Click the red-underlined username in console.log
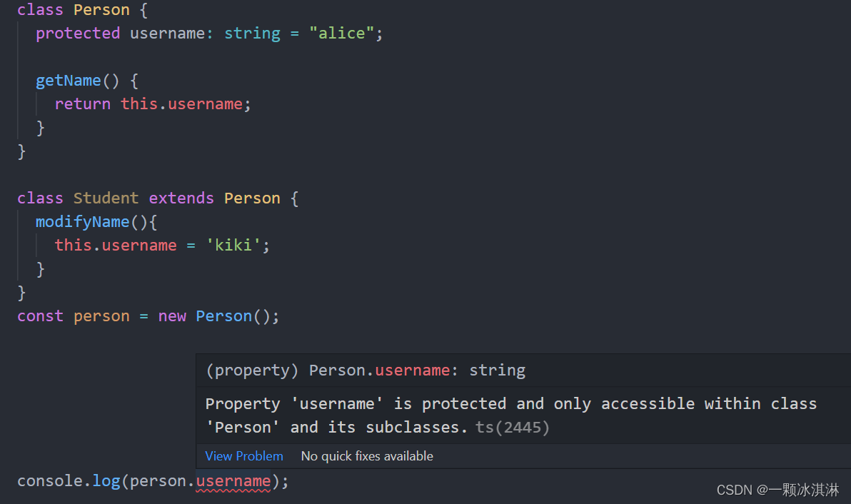The height and width of the screenshot is (504, 851). coord(233,481)
